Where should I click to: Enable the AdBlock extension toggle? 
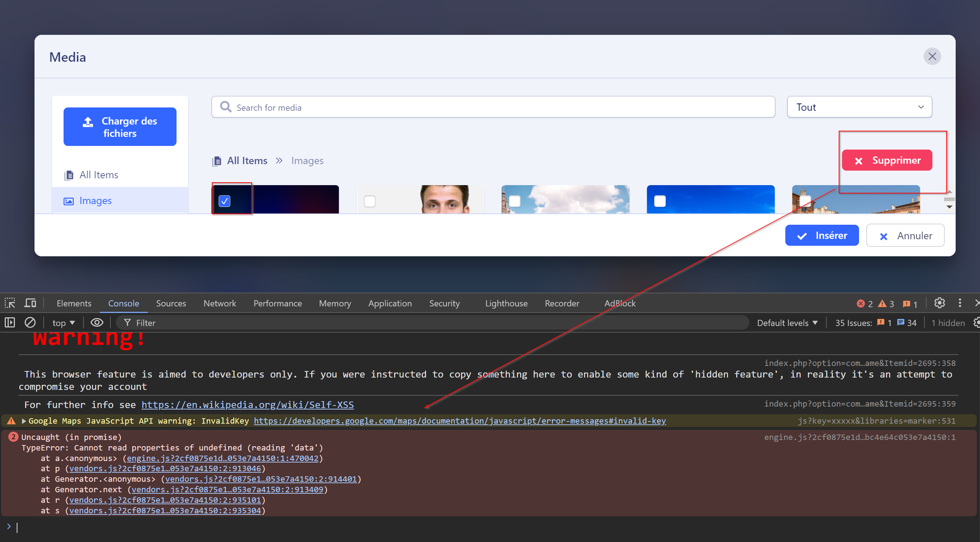click(x=619, y=304)
